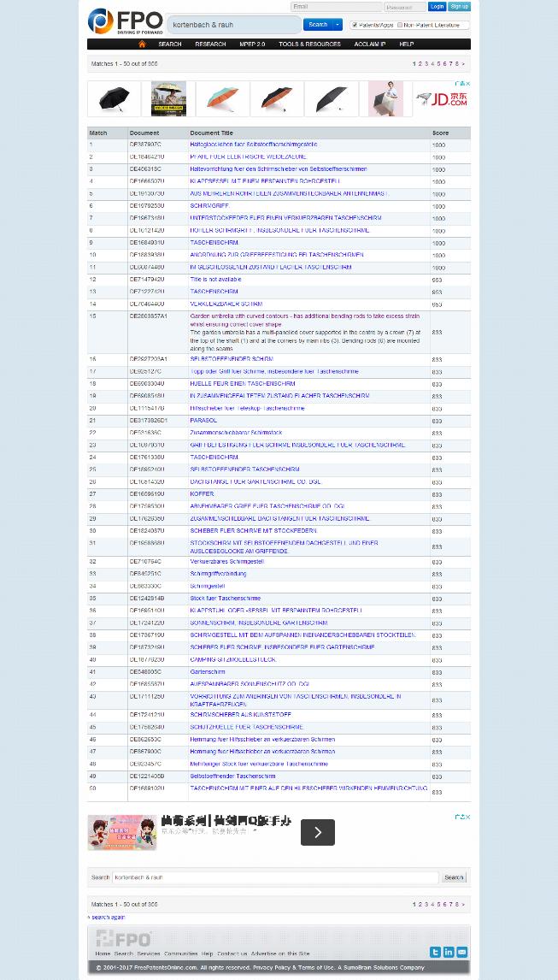Open 'Garden umbrella with curved contours' result
The height and width of the screenshot is (980, 558).
[x=305, y=320]
